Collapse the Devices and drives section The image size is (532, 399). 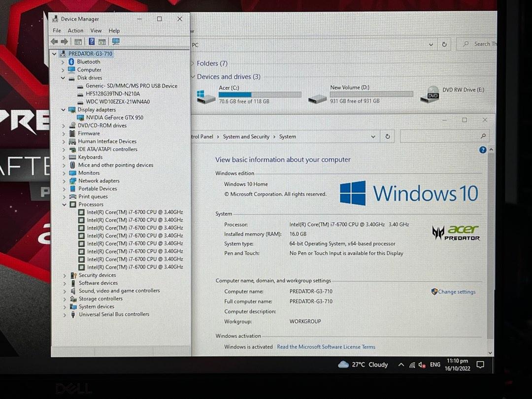click(x=193, y=77)
